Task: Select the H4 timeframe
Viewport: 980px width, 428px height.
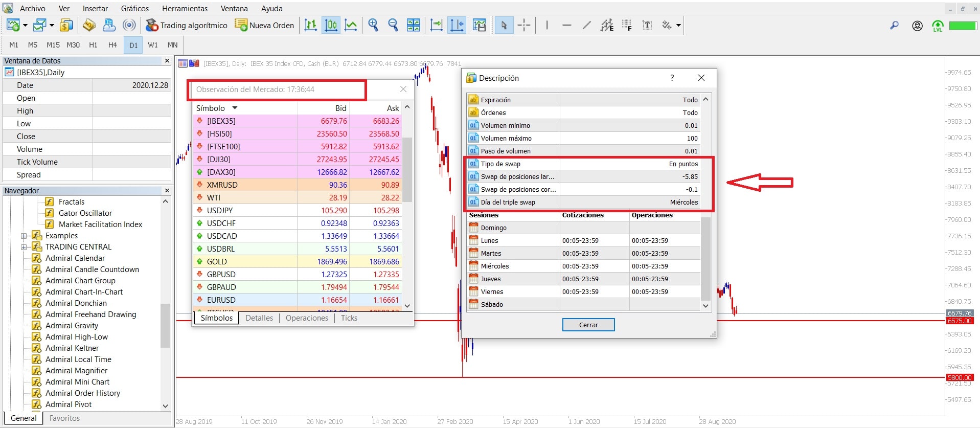Action: coord(112,45)
